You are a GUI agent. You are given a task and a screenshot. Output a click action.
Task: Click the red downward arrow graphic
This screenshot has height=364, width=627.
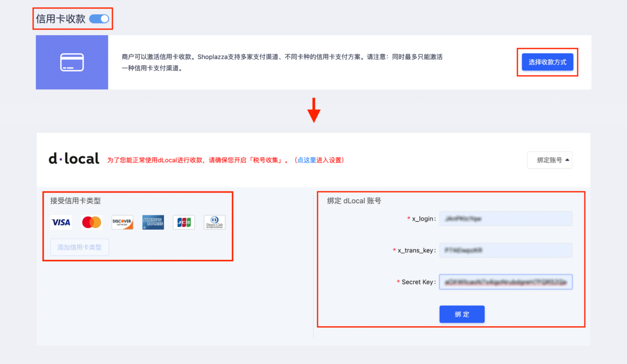point(314,111)
